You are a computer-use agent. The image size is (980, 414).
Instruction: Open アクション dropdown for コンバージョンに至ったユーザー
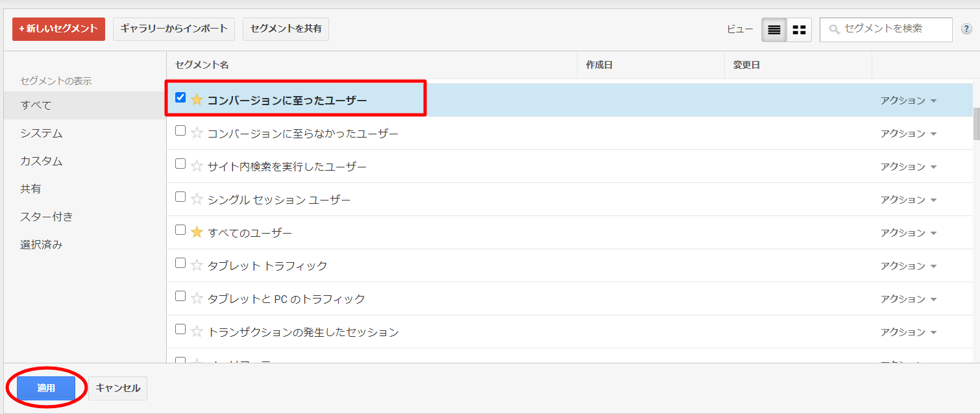click(909, 101)
